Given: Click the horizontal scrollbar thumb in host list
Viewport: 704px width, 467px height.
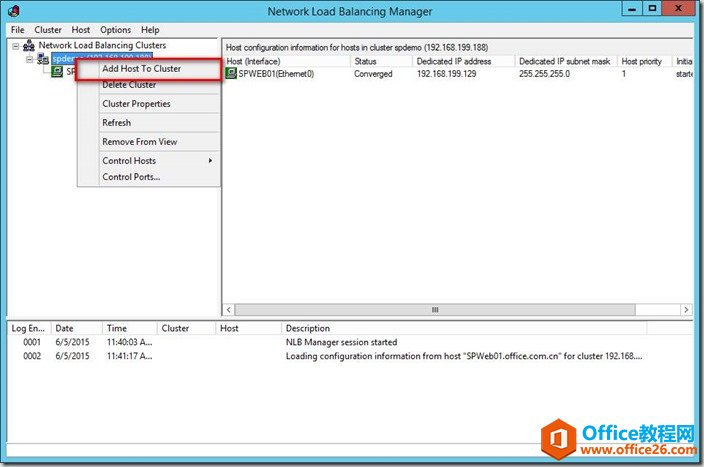Looking at the screenshot, I should [435, 309].
